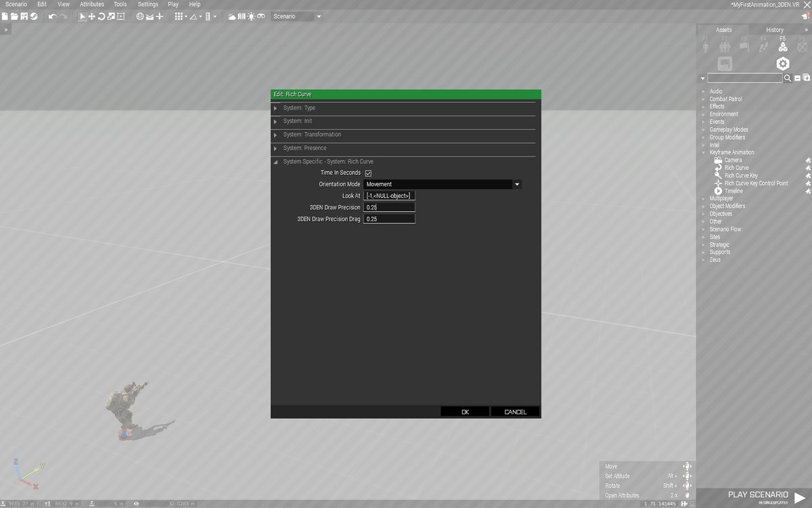Click the Save scenario icon in the toolbar
The height and width of the screenshot is (508, 812).
point(24,16)
